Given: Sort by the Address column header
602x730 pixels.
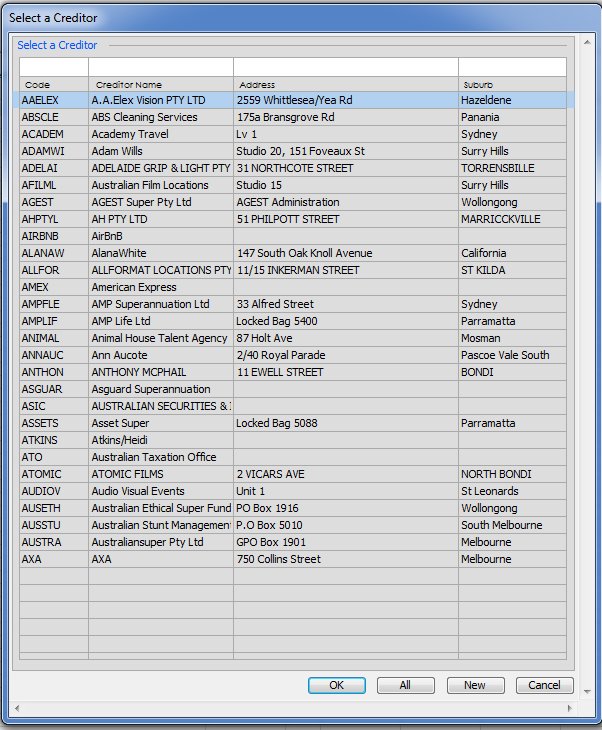Looking at the screenshot, I should point(346,84).
